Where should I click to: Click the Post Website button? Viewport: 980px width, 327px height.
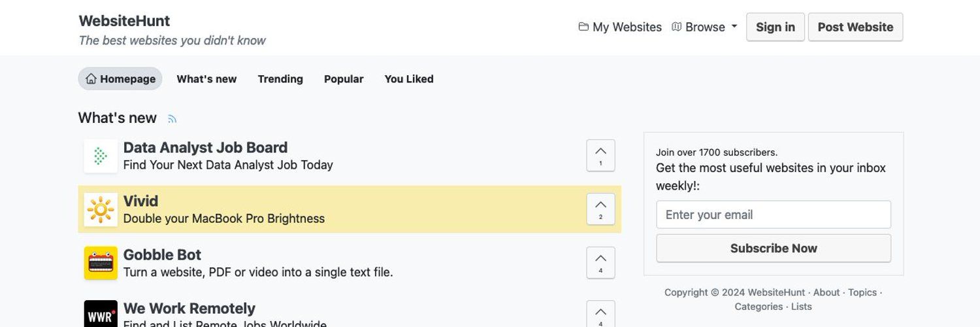[x=855, y=27]
